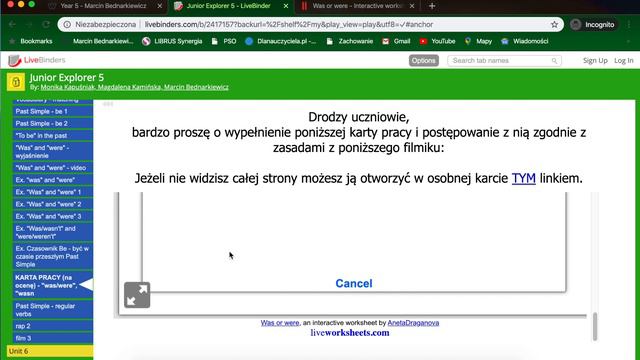Click Cancel in the worksheet

354,283
